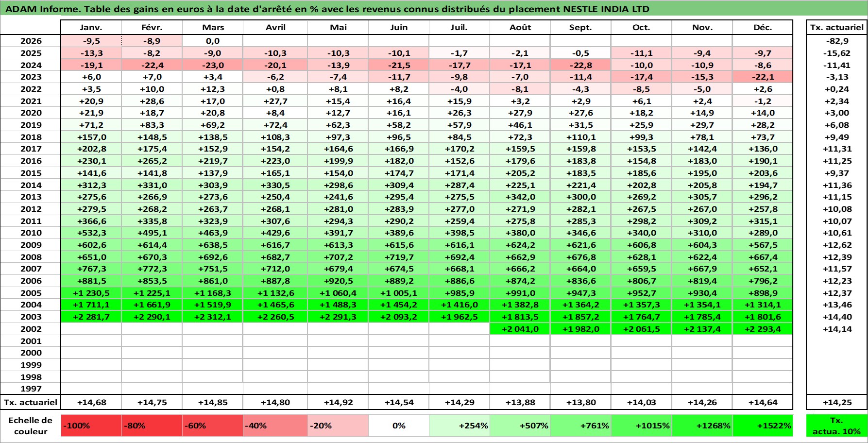The image size is (868, 443).
Task: Click the 0% white color scale swatch
Action: point(399,426)
